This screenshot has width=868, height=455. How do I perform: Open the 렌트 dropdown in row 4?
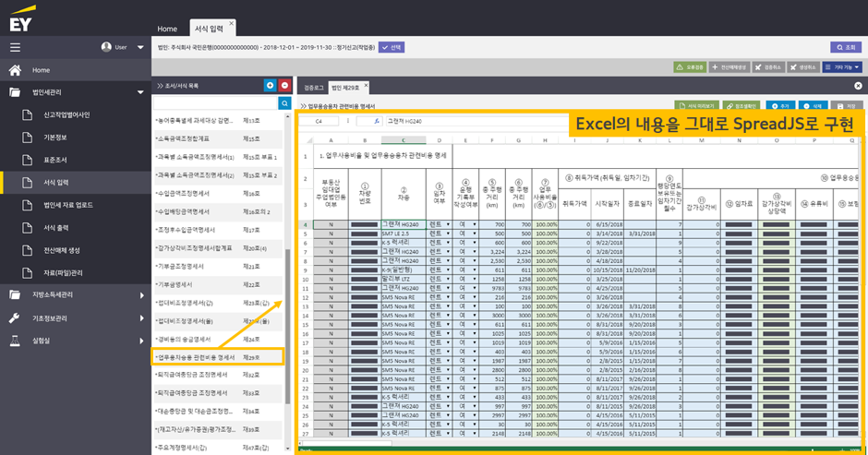(448, 225)
